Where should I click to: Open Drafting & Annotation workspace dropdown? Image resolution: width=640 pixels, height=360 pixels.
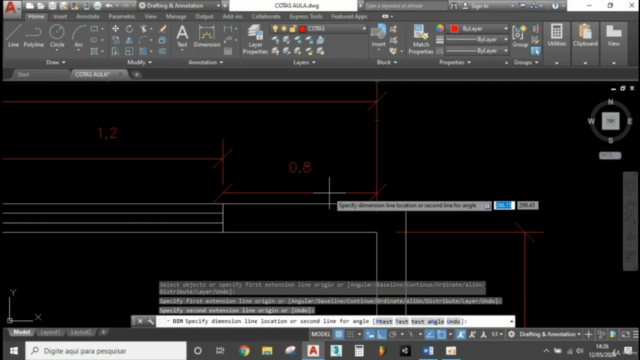[181, 6]
